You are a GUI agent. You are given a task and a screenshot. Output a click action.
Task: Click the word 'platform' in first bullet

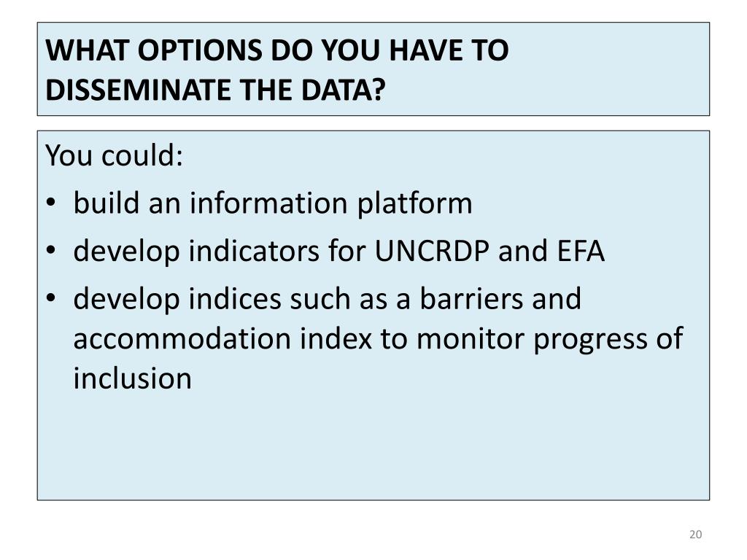pos(415,204)
